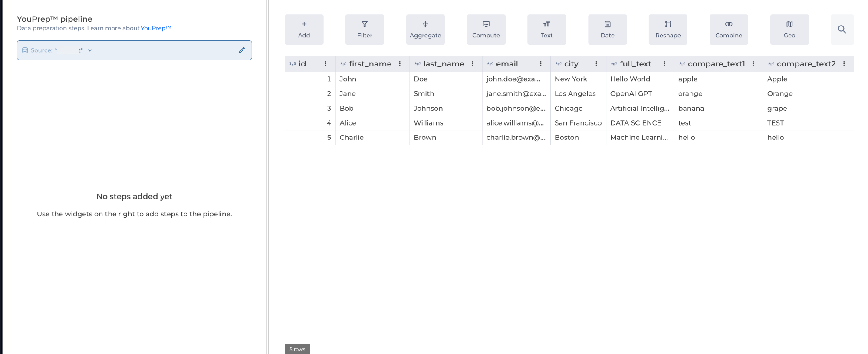Expand the Source dropdown chevron
Screen dimensions: 868x354
pyautogui.click(x=90, y=50)
